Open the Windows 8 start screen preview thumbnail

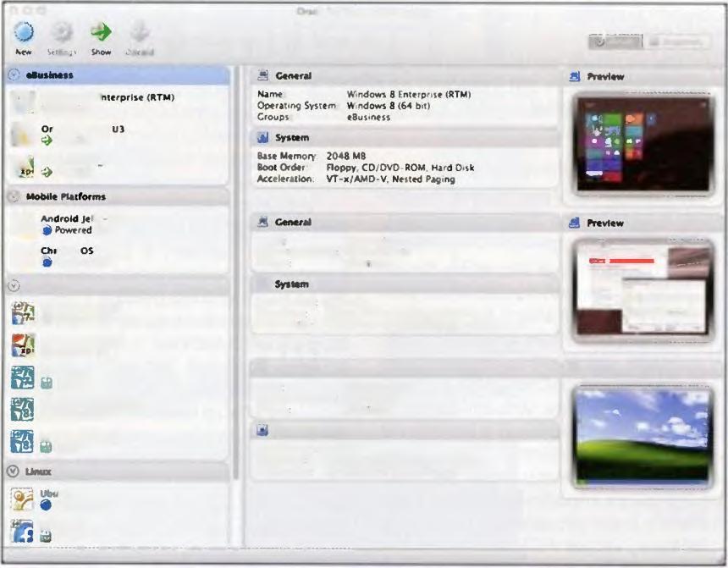point(643,144)
